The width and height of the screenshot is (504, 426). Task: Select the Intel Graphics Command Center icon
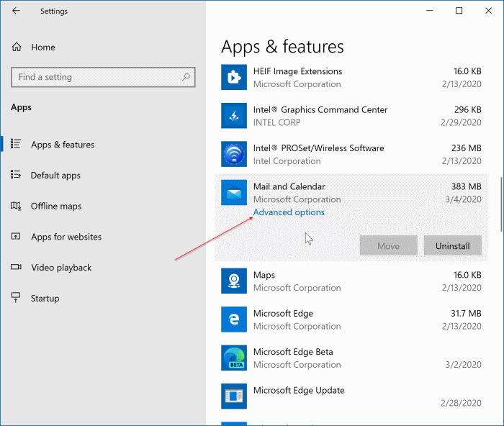[234, 116]
